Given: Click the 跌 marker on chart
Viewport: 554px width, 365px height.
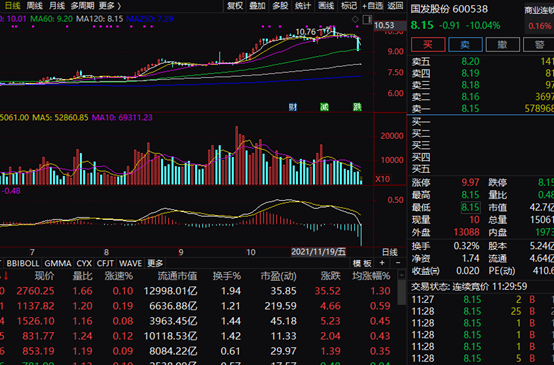Looking at the screenshot, I should pos(357,107).
